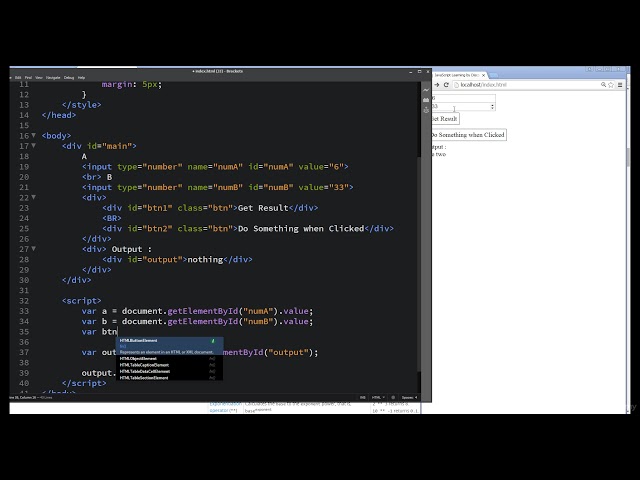
Task: Click the 'nothing' text on line 28
Action: point(205,260)
